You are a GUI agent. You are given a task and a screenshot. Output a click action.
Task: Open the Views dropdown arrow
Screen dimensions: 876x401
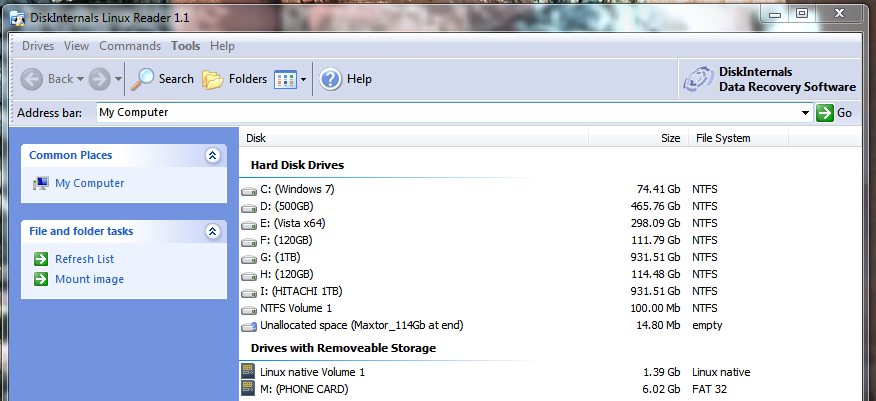coord(304,79)
